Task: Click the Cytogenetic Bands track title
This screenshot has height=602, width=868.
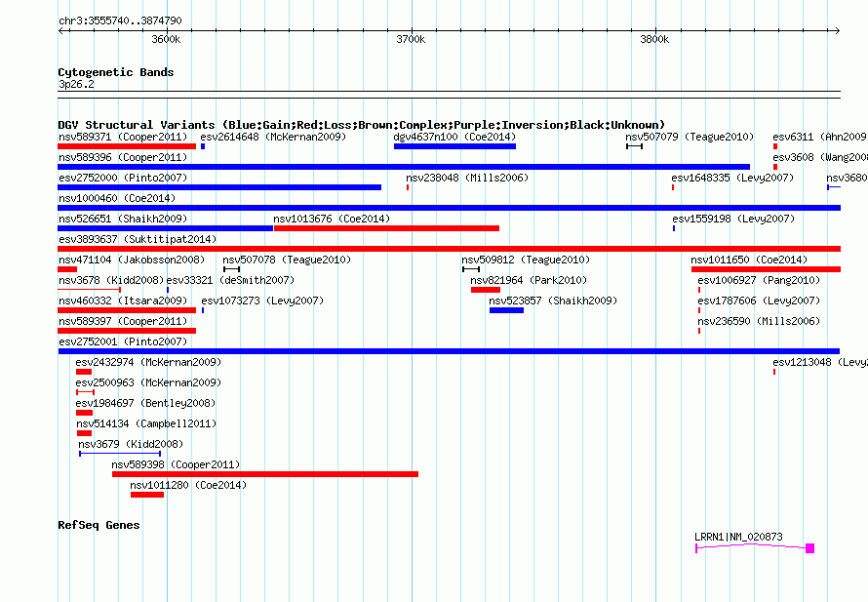Action: [116, 72]
